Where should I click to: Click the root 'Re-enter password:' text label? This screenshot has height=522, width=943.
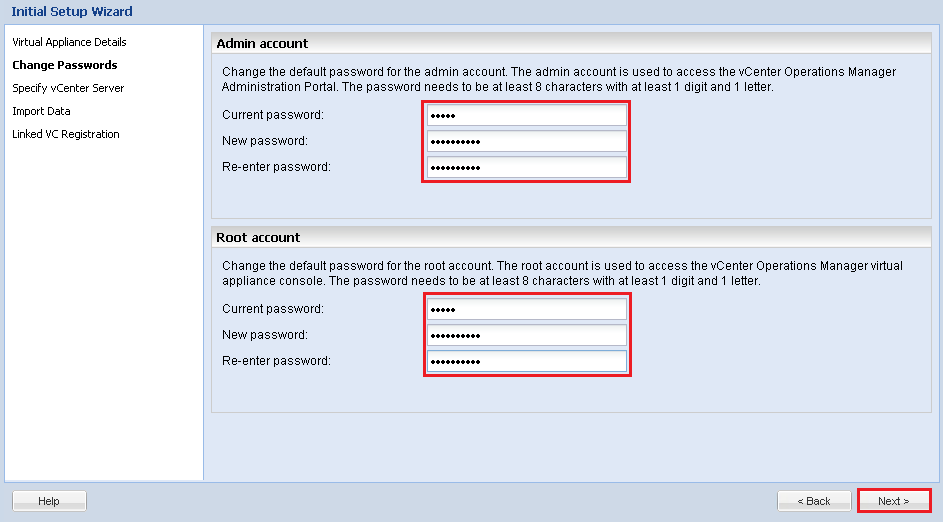click(x=276, y=361)
